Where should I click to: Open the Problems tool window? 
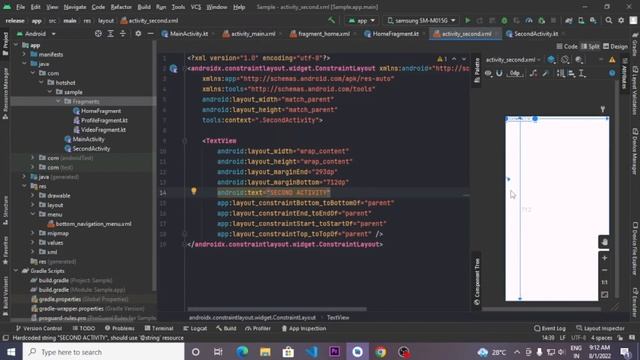pyautogui.click(x=120, y=328)
